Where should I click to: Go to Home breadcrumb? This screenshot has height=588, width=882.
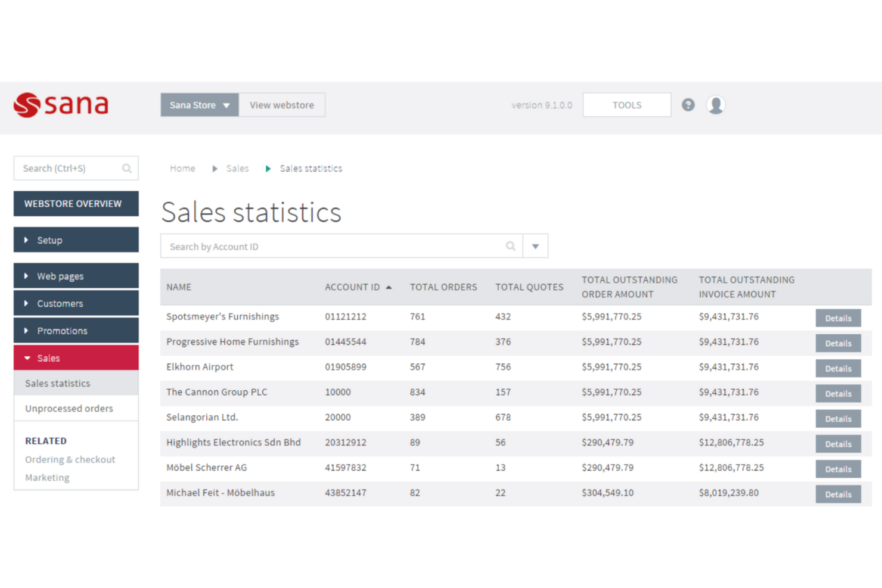(182, 169)
